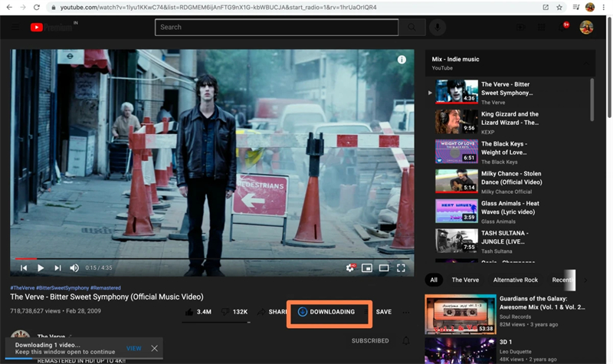The height and width of the screenshot is (364, 613).
Task: Select the Recently filter chip
Action: click(x=562, y=280)
